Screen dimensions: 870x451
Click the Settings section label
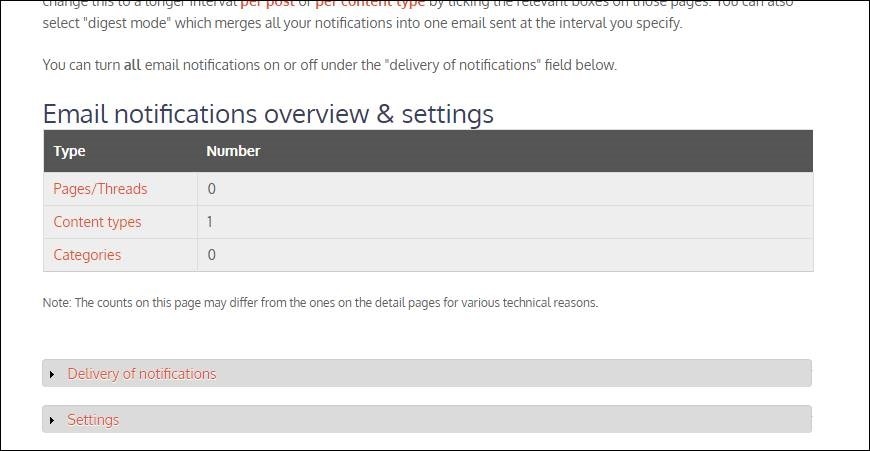(x=93, y=419)
